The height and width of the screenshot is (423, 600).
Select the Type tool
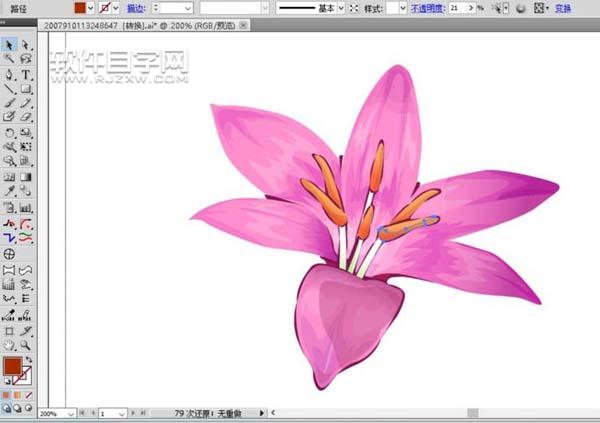(x=26, y=74)
